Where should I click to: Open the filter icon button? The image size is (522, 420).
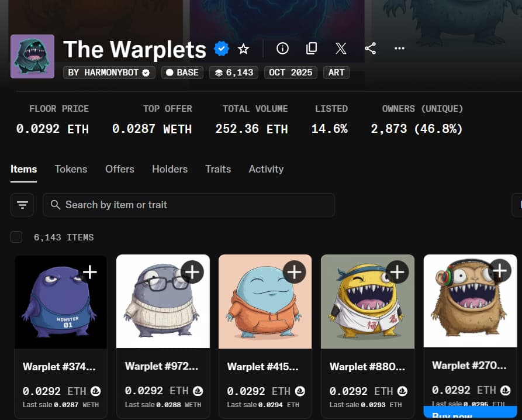pyautogui.click(x=22, y=205)
